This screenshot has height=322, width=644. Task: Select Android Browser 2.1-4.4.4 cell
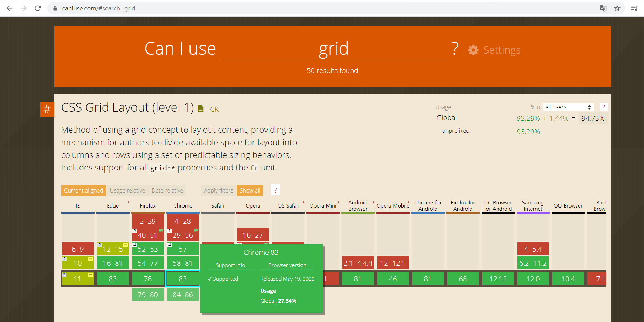coord(358,263)
